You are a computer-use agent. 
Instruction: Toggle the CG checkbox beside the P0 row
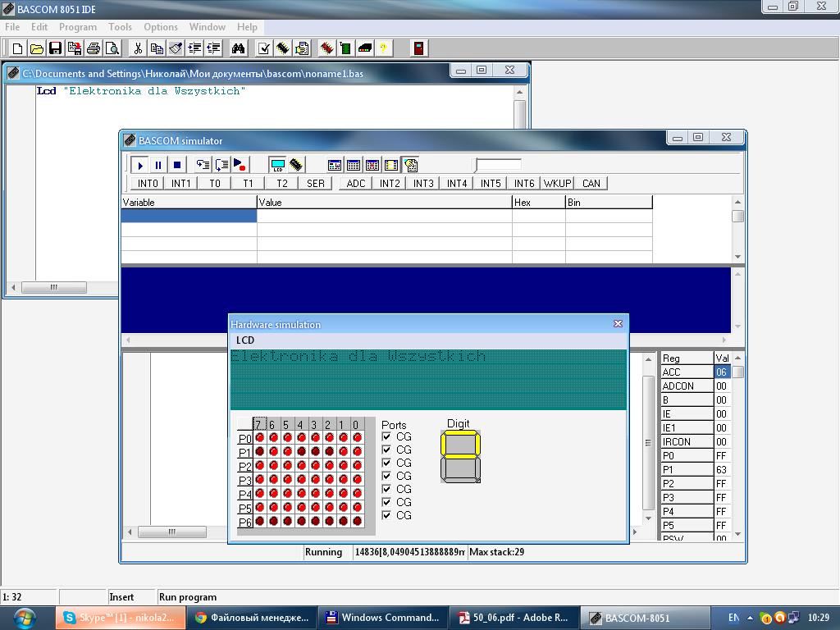[x=386, y=436]
